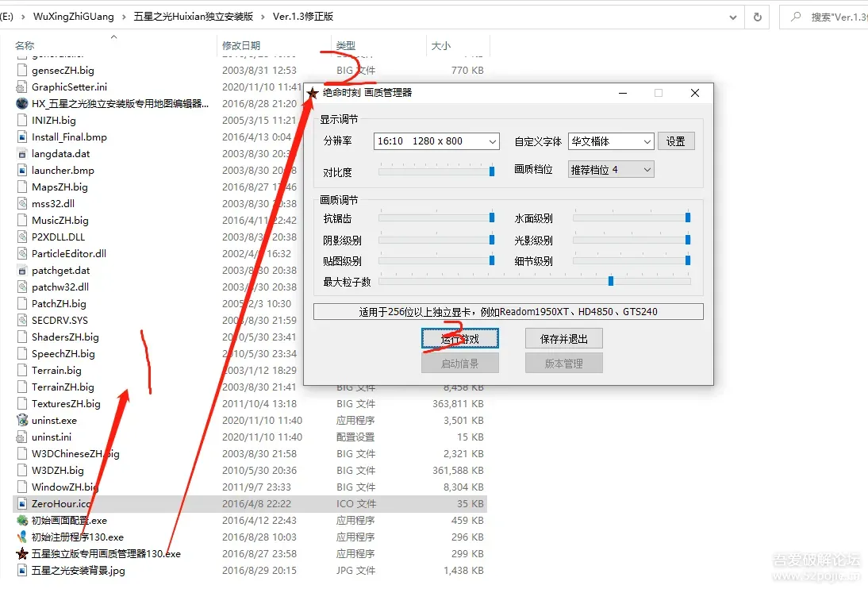Click the search box for Ver.1.3

(825, 17)
